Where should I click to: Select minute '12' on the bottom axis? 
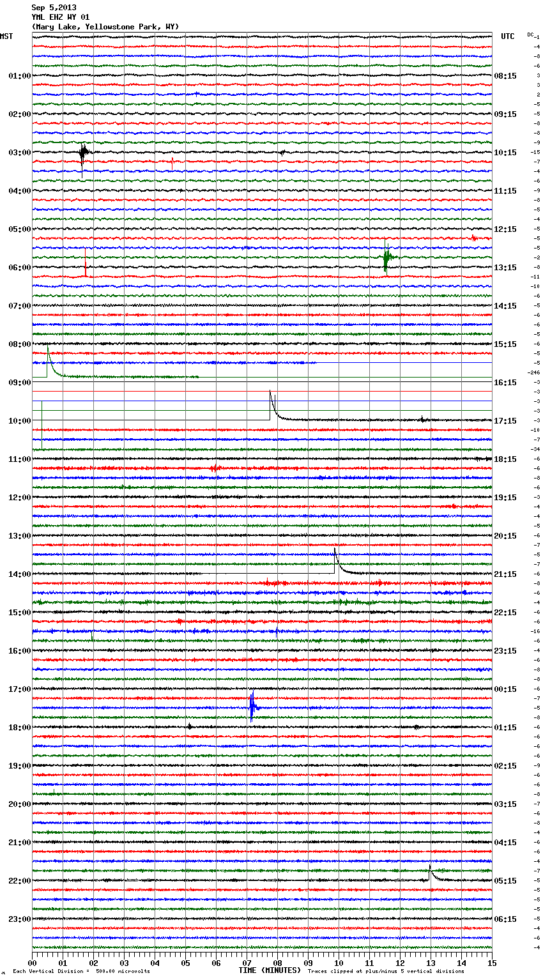(x=400, y=963)
